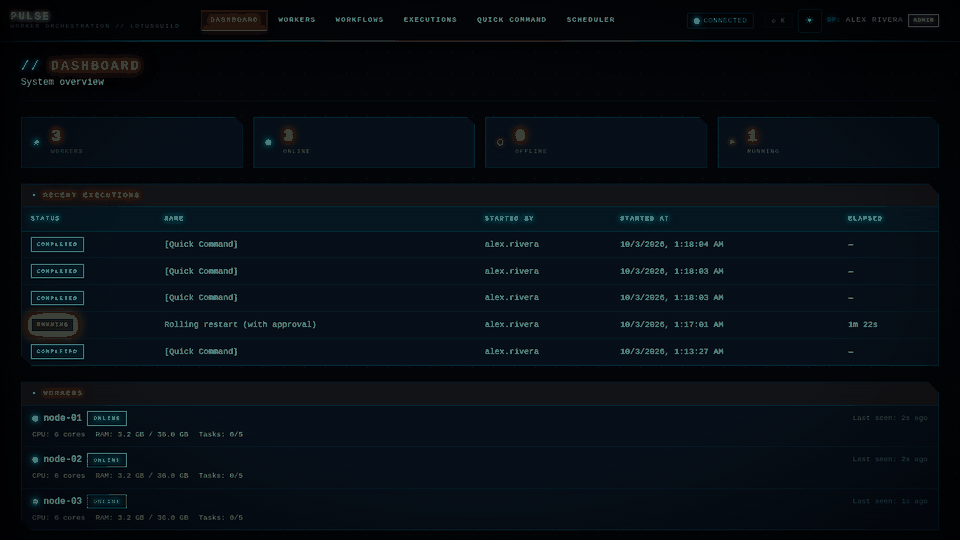The height and width of the screenshot is (540, 960).
Task: Click the 10/3/2026, 1:17:01 AM timestamp
Action: [672, 324]
